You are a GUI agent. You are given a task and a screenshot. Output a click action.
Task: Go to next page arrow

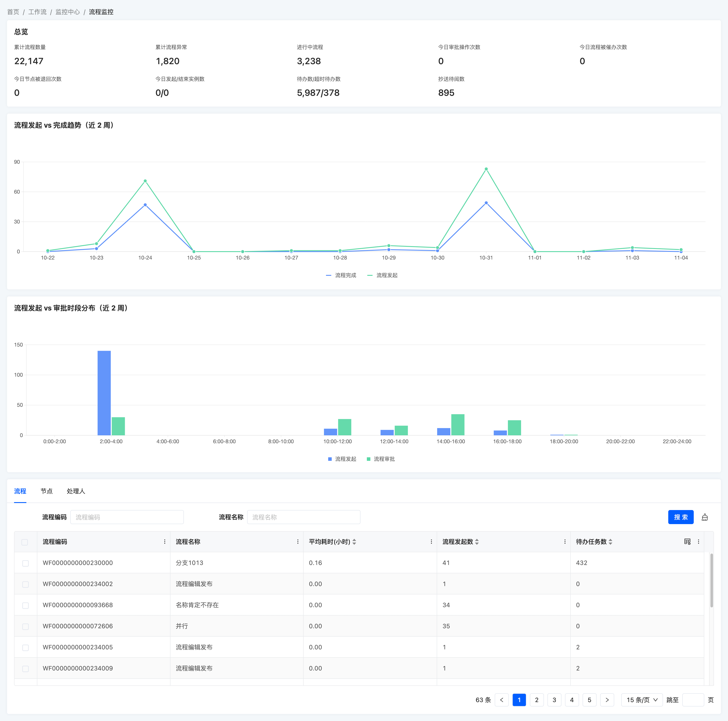coord(607,700)
